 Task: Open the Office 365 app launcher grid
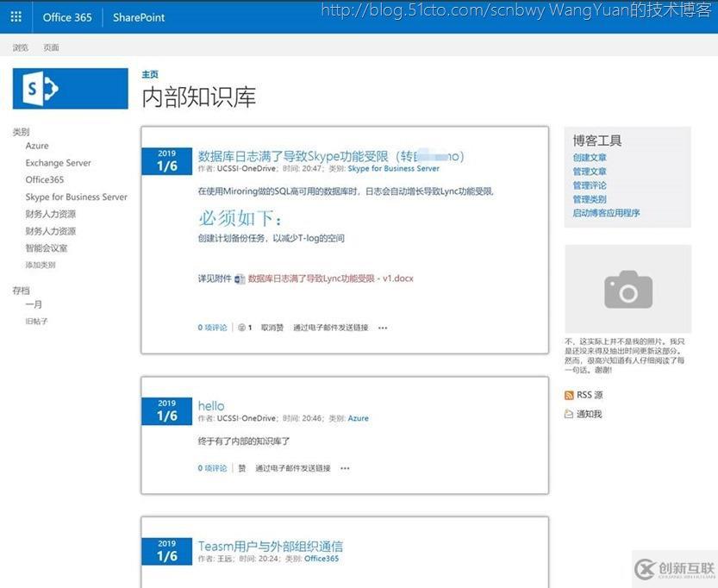click(x=16, y=17)
